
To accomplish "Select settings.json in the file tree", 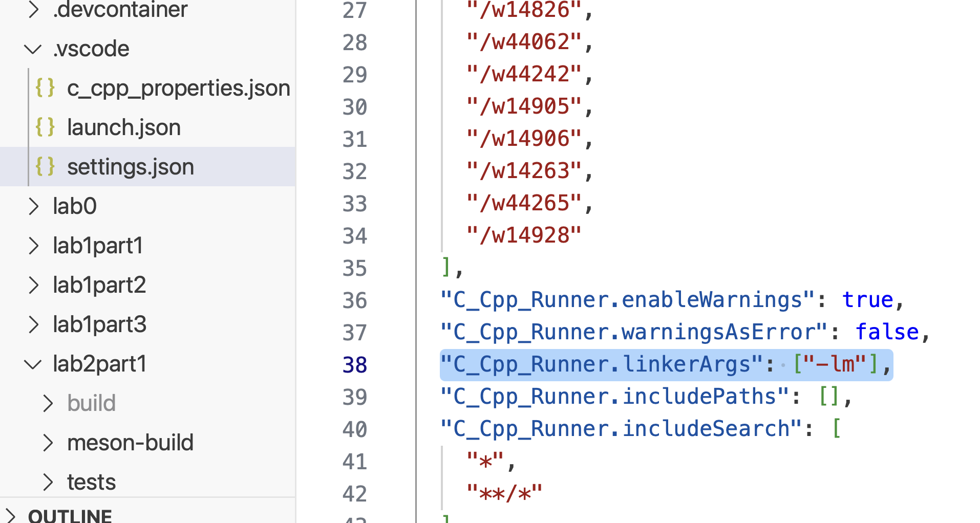I will click(131, 167).
